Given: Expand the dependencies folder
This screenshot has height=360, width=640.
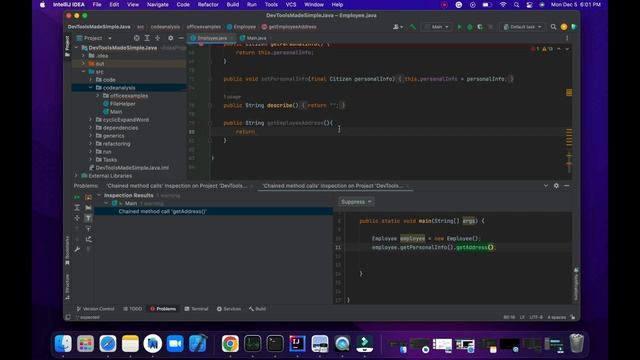Looking at the screenshot, I should click(x=91, y=128).
